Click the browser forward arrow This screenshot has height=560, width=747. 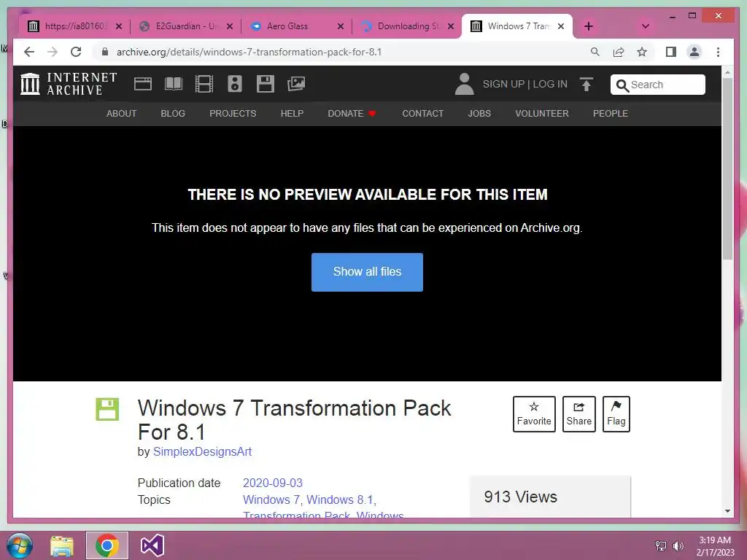(x=53, y=52)
